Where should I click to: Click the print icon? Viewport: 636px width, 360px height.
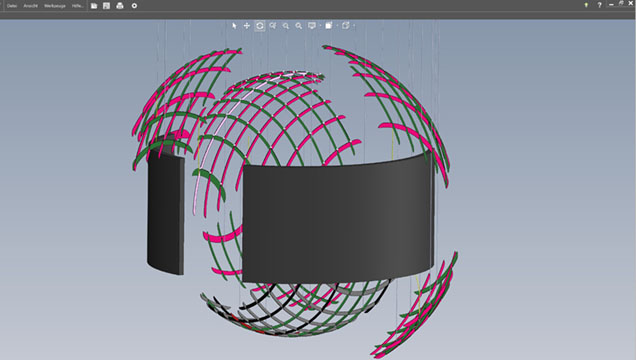(x=120, y=6)
